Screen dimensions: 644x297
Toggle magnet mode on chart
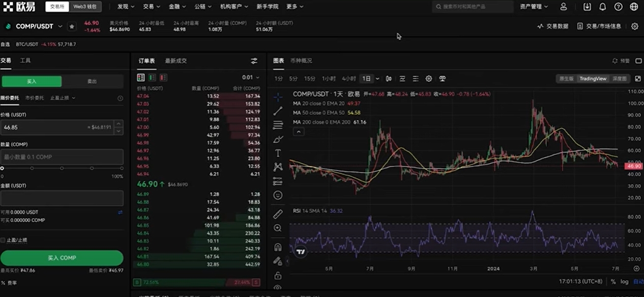[278, 247]
